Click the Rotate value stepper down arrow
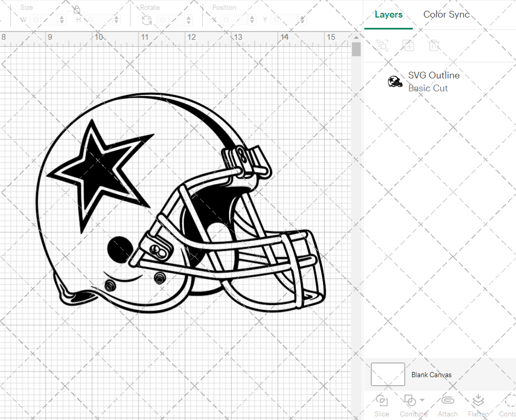The width and height of the screenshot is (516, 420). click(x=188, y=22)
